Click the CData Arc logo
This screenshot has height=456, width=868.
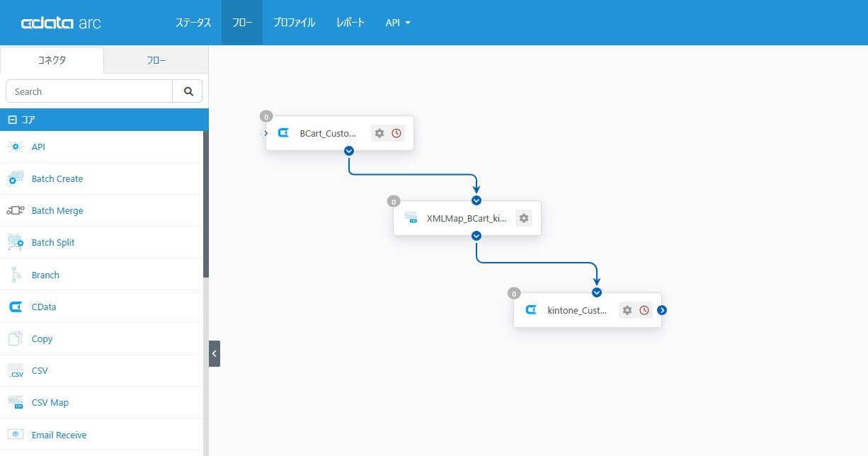[x=61, y=23]
